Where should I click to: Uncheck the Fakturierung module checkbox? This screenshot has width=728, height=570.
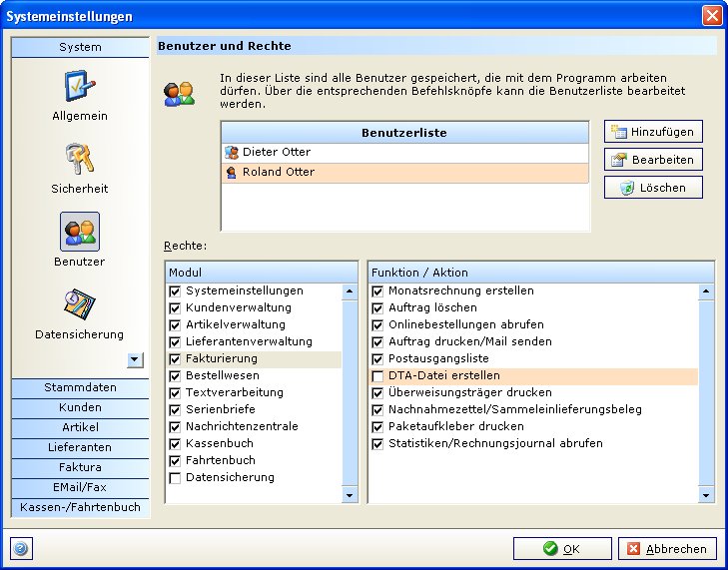coord(175,359)
